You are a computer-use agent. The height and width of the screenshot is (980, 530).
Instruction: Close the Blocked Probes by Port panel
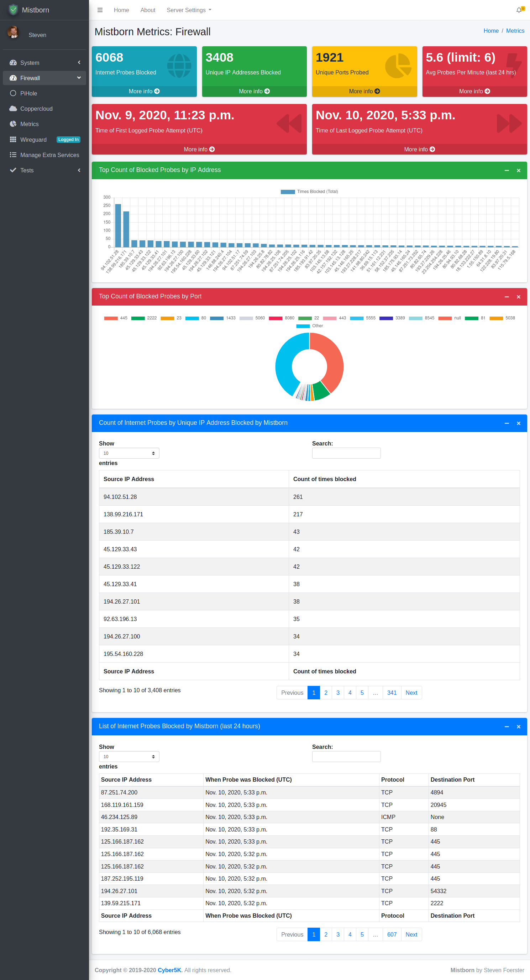[x=518, y=297]
